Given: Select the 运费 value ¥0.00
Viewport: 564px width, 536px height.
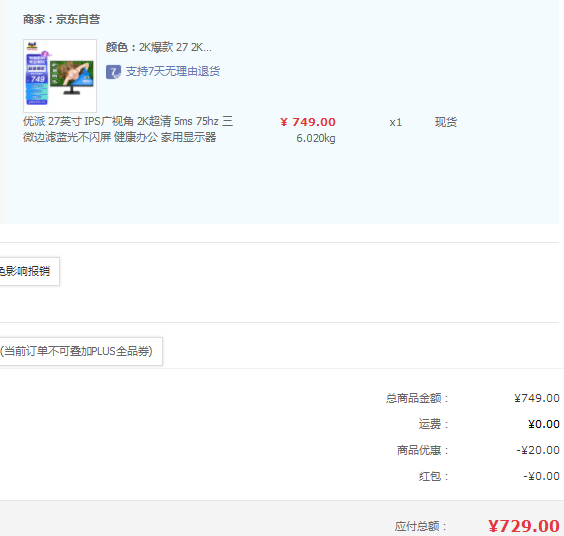Looking at the screenshot, I should click(544, 424).
